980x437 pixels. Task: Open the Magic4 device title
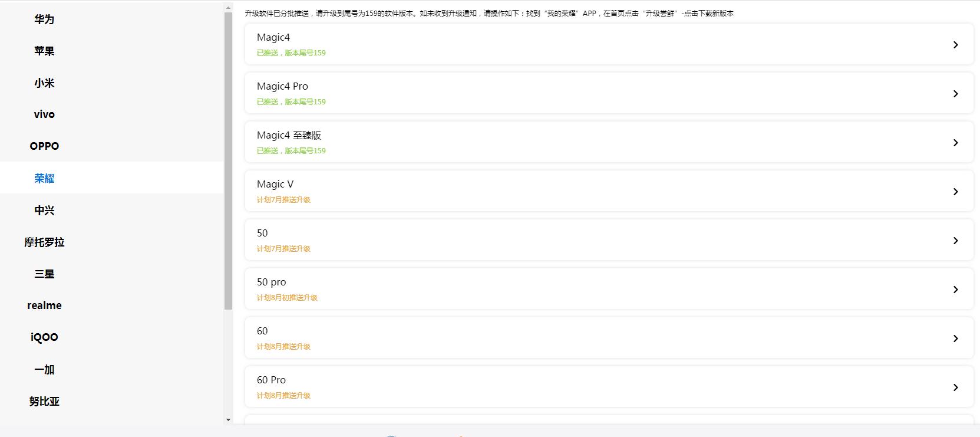pos(273,38)
